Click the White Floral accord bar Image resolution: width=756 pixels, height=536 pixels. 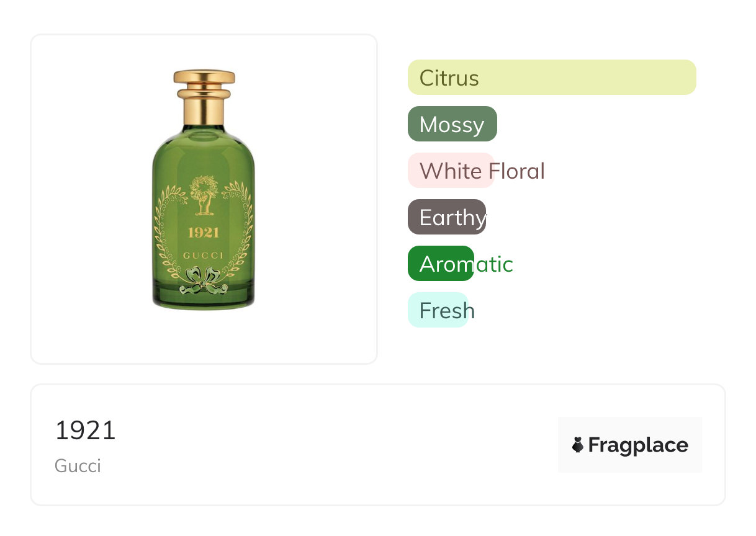click(451, 171)
